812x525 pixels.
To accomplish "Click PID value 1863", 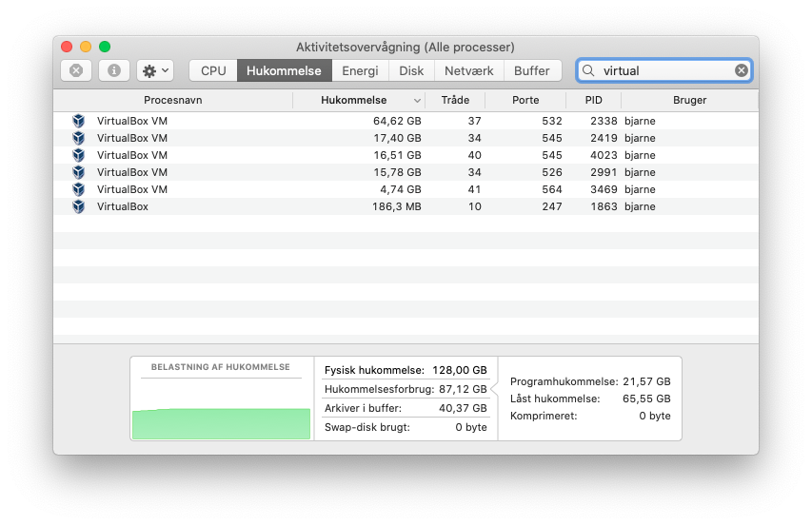I will (x=604, y=206).
